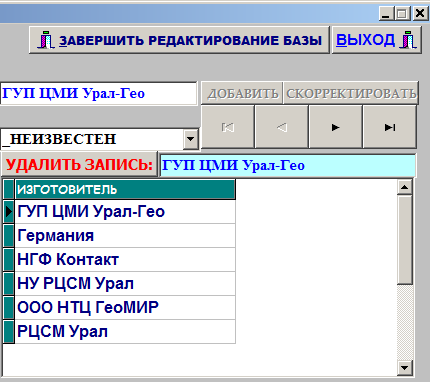Select the ООО НТЦ ГеоМИР row
The image size is (430, 382).
tap(125, 308)
